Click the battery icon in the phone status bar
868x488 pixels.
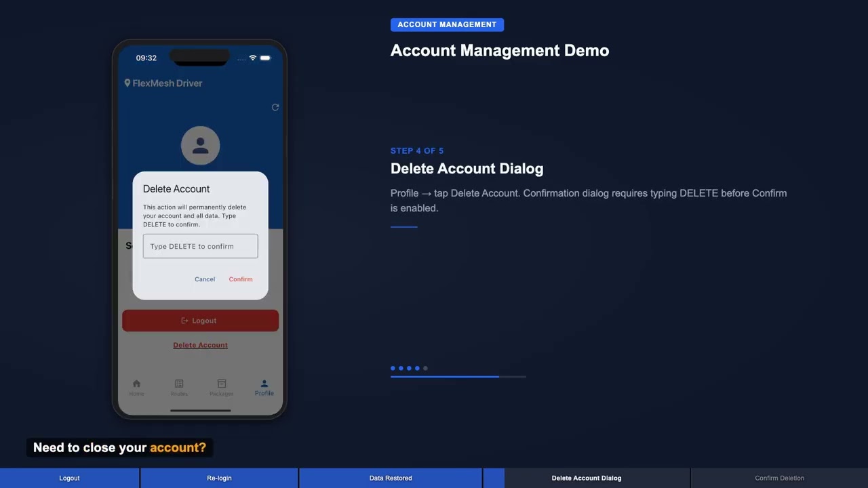pos(266,58)
